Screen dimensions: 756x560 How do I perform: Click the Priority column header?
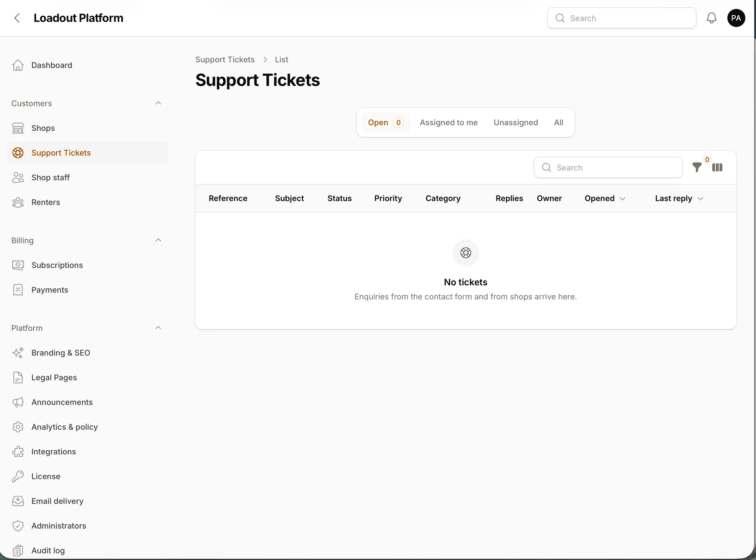[388, 199]
